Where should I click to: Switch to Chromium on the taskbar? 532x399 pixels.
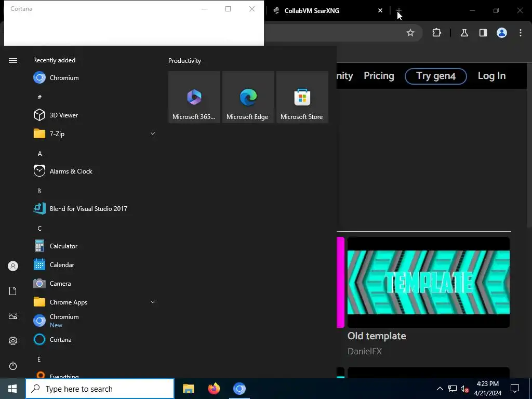tap(239, 389)
